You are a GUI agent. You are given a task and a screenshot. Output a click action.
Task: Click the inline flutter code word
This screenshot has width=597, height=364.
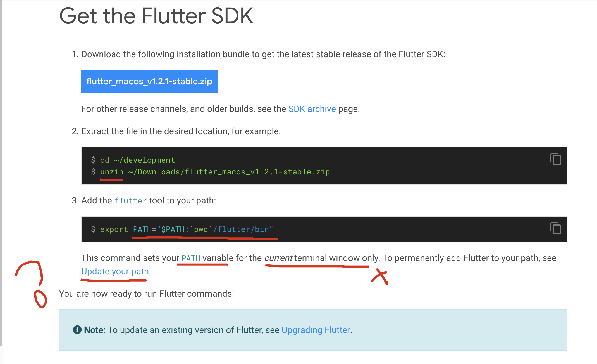(x=130, y=201)
